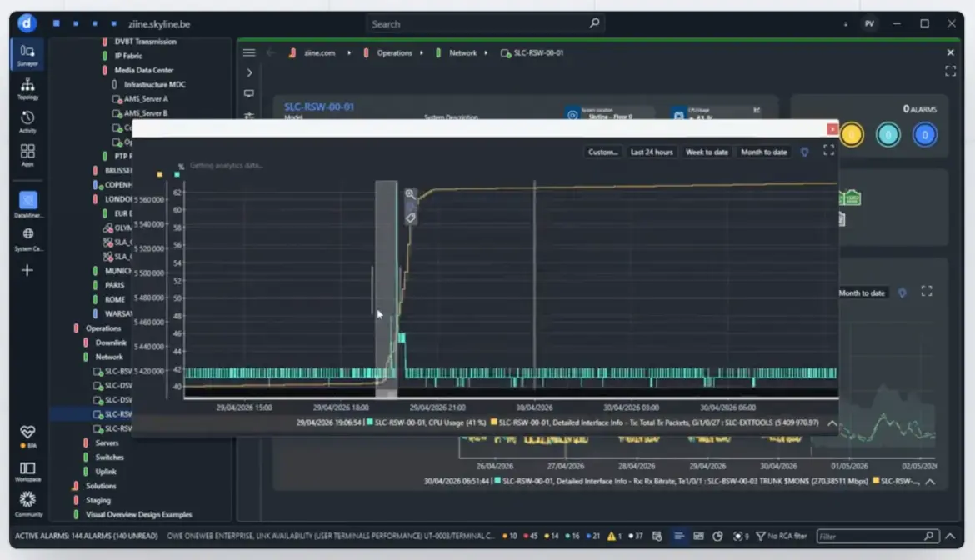This screenshot has height=560, width=975.
Task: Click the ziine.com breadcrumb
Action: point(320,52)
